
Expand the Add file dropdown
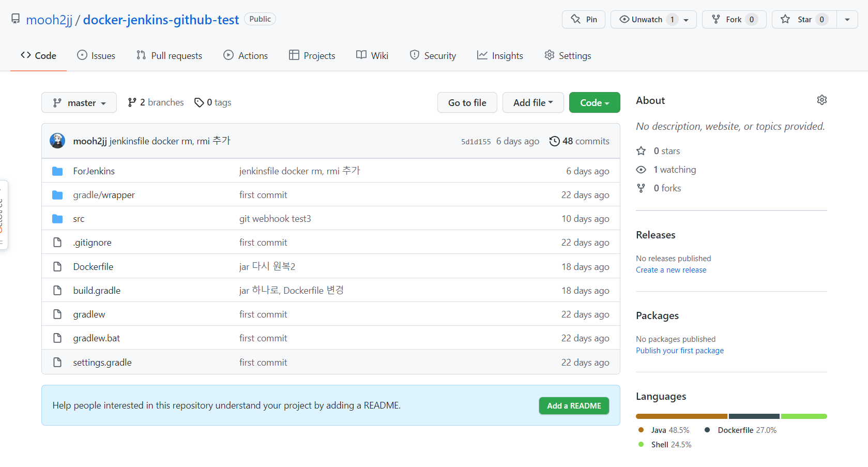(533, 102)
